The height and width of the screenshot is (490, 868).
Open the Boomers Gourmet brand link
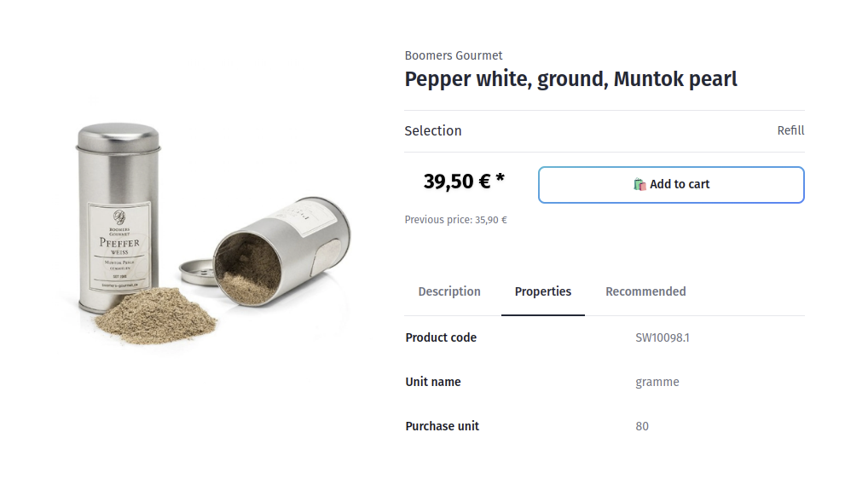pos(454,55)
